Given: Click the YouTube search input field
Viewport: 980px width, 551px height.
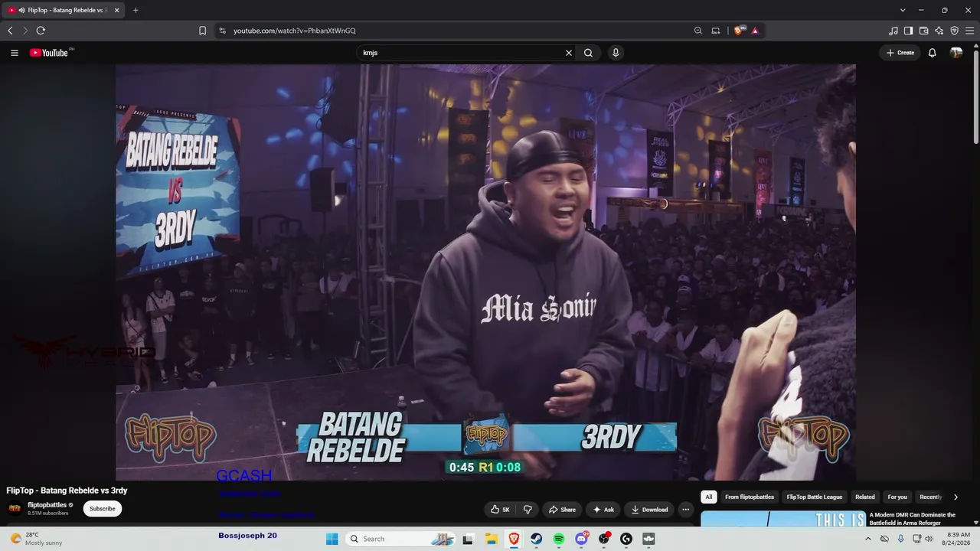Looking at the screenshot, I should tap(462, 53).
